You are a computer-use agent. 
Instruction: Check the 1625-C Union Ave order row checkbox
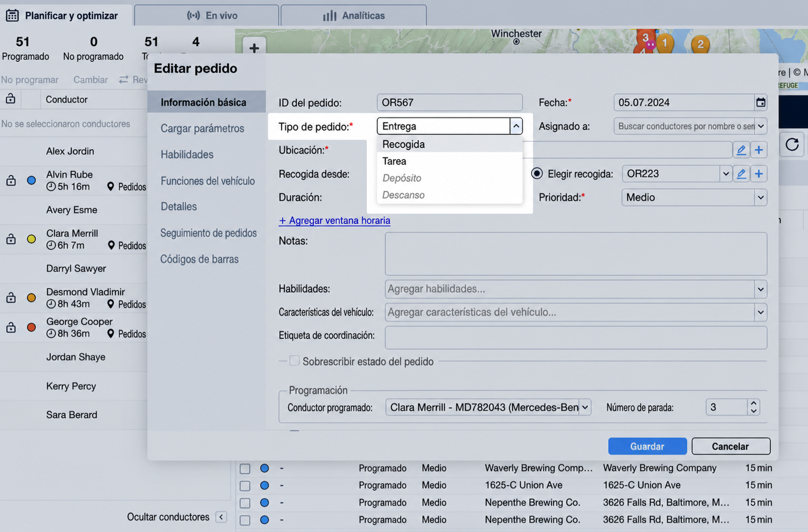click(245, 485)
